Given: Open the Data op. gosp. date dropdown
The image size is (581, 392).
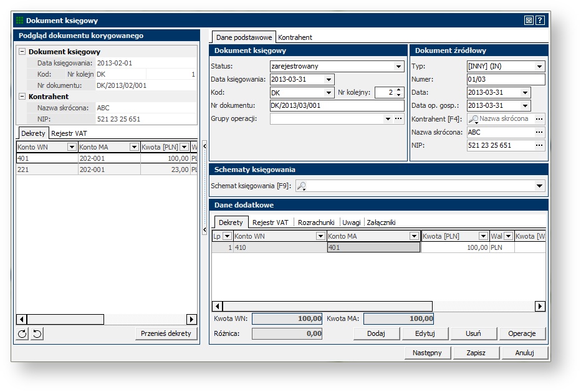Looking at the screenshot, I should point(525,105).
